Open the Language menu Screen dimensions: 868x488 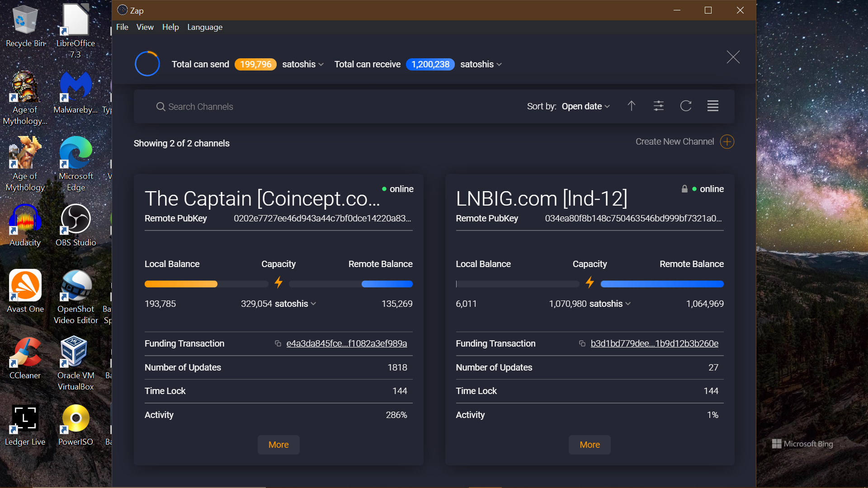click(205, 27)
